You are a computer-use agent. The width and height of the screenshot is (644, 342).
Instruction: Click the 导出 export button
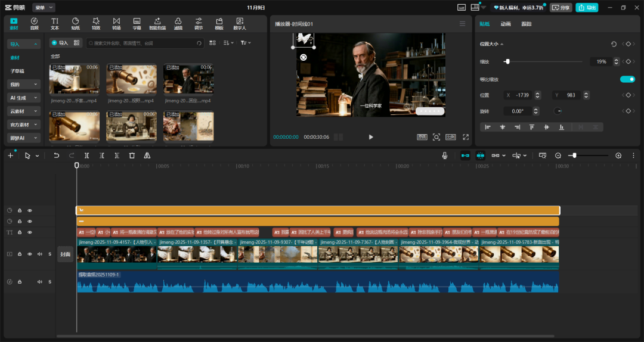pyautogui.click(x=587, y=8)
